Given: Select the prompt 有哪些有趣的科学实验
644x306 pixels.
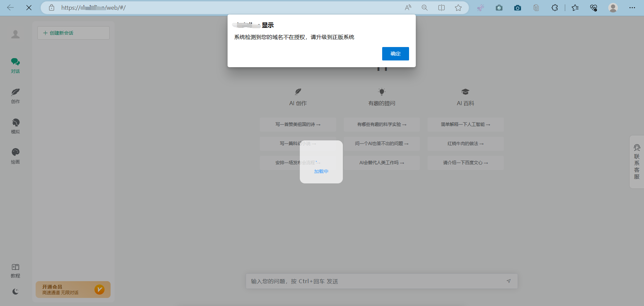Looking at the screenshot, I should tap(381, 124).
